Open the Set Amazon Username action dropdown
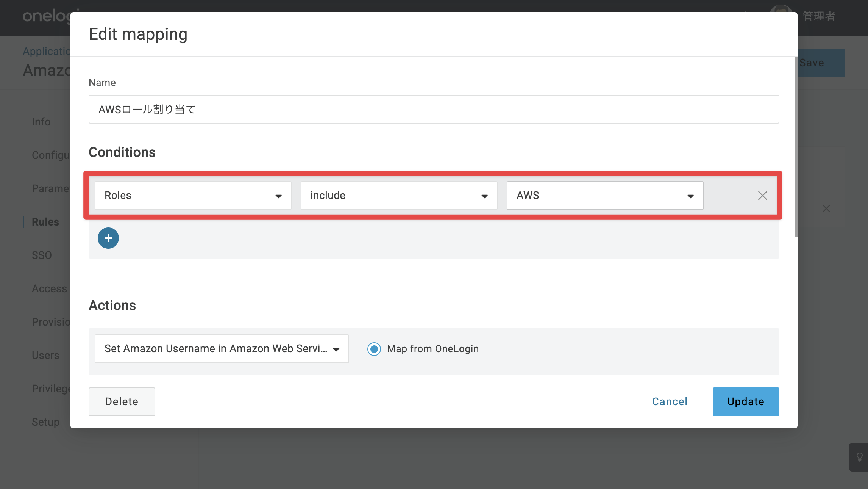Screen dimensions: 868x489 coord(222,349)
